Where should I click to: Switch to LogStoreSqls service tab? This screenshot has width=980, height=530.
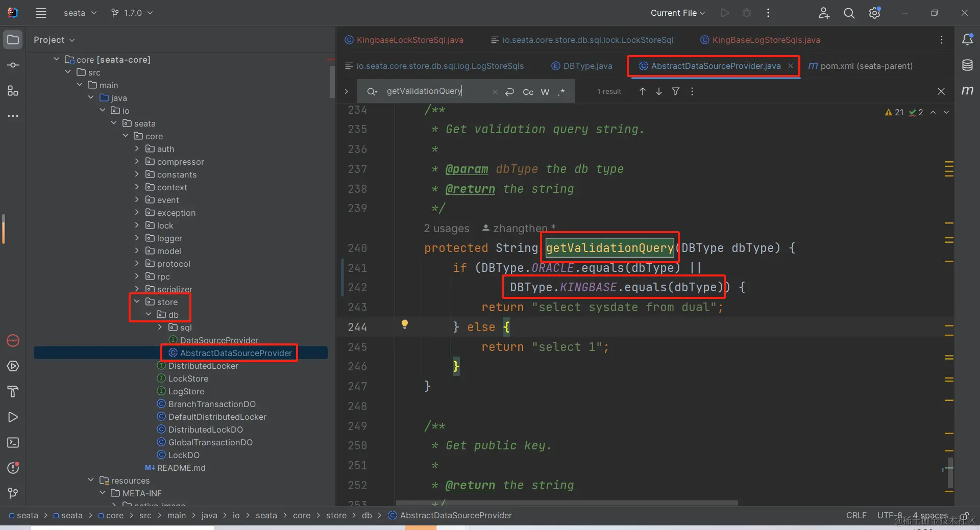pos(435,66)
